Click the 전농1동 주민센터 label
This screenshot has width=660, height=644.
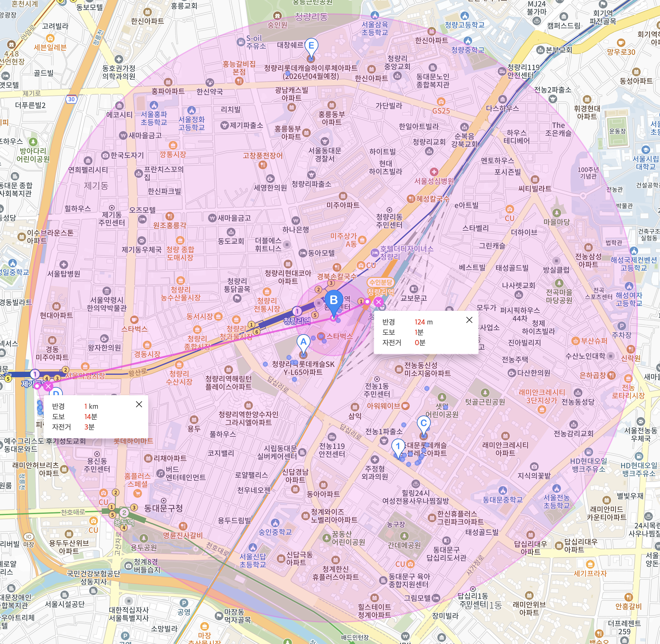pyautogui.click(x=377, y=390)
